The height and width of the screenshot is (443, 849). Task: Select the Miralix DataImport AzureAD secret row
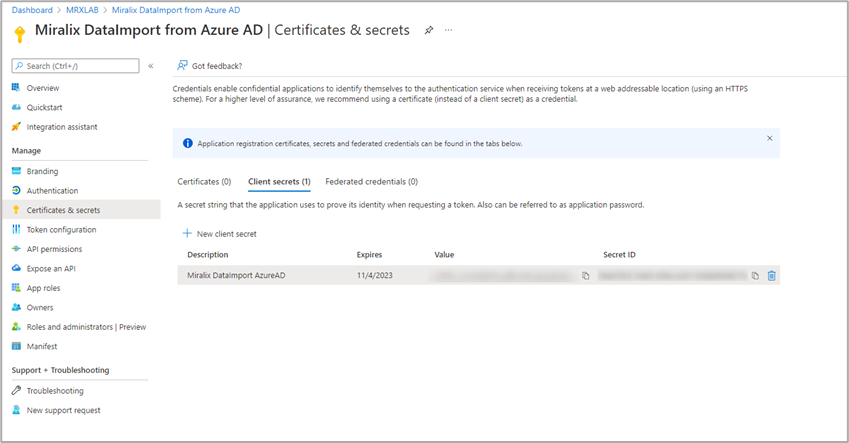(479, 275)
